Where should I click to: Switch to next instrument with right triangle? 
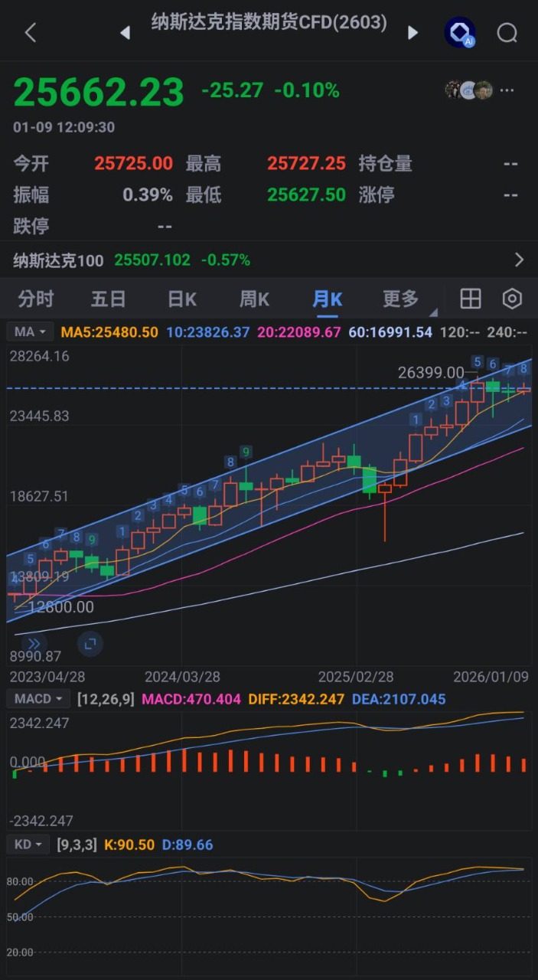[x=413, y=33]
